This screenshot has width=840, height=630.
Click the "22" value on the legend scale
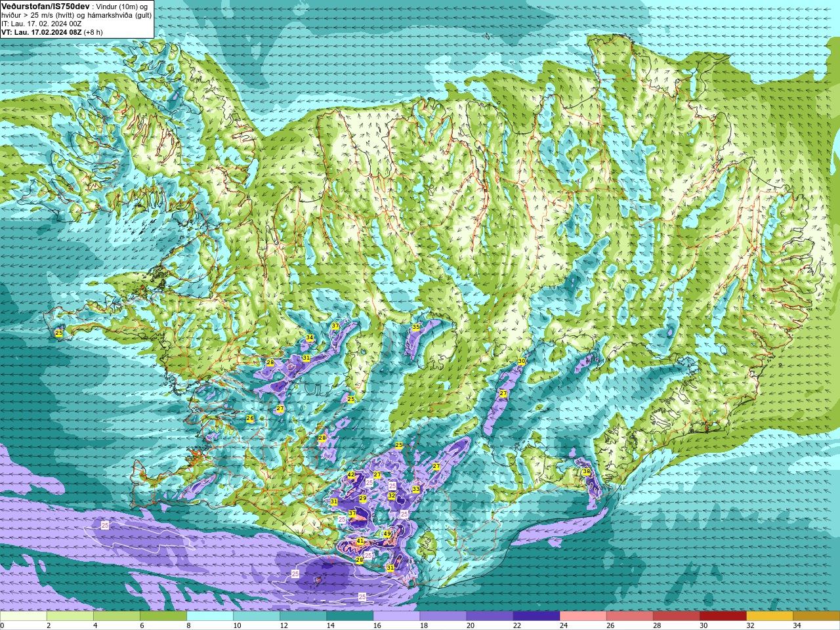click(516, 625)
